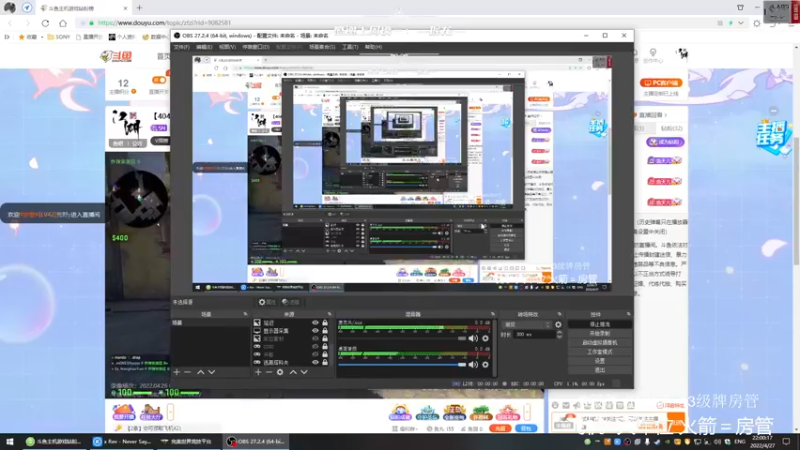Move scene down with arrow icon
The image size is (800, 450).
(211, 372)
